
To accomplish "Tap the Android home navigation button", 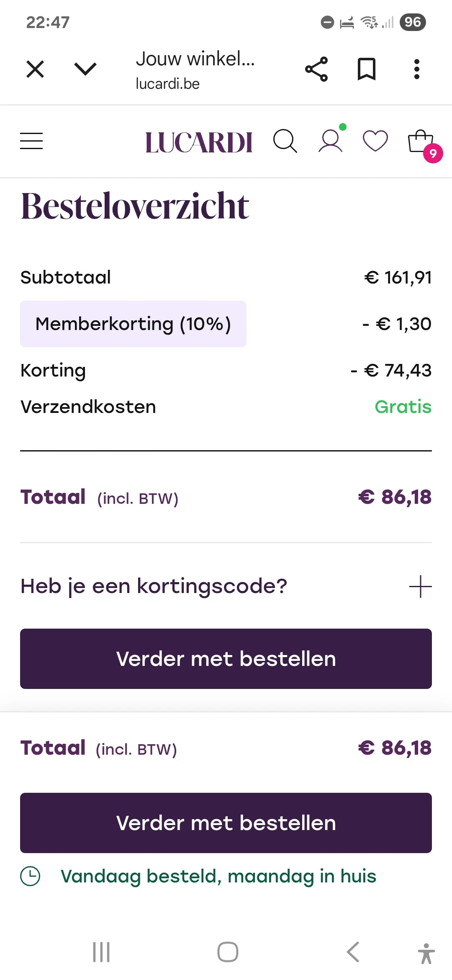I will point(228,952).
